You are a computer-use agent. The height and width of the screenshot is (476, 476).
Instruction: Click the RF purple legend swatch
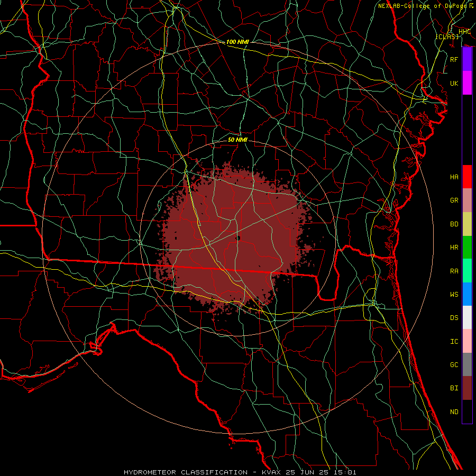tap(467, 59)
